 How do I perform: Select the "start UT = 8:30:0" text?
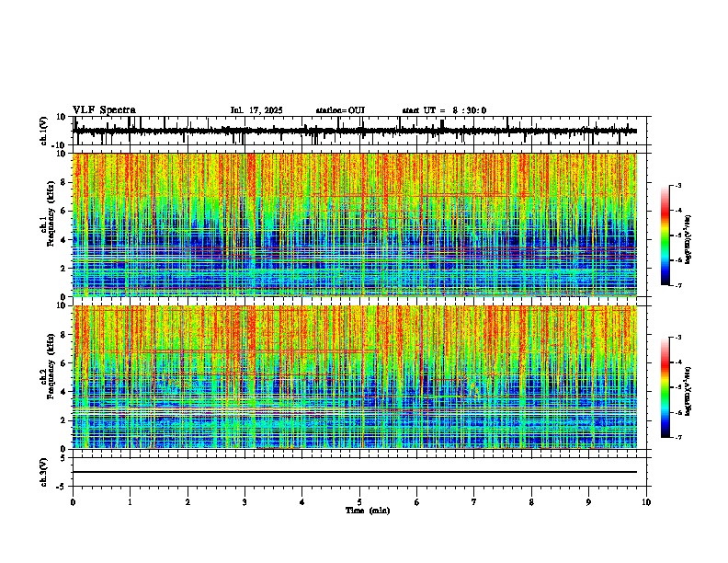click(444, 110)
